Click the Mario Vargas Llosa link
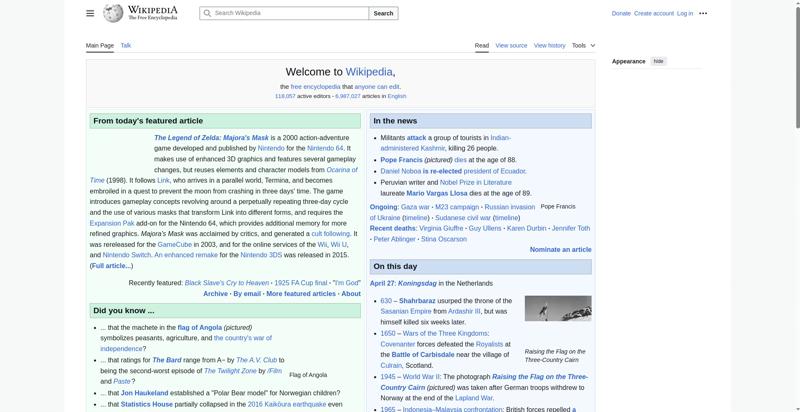The height and width of the screenshot is (412, 800). [437, 193]
